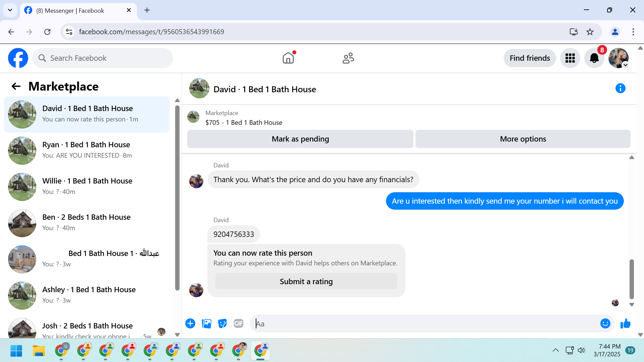This screenshot has width=644, height=362.
Task: Choose a GIF icon
Action: click(x=239, y=323)
